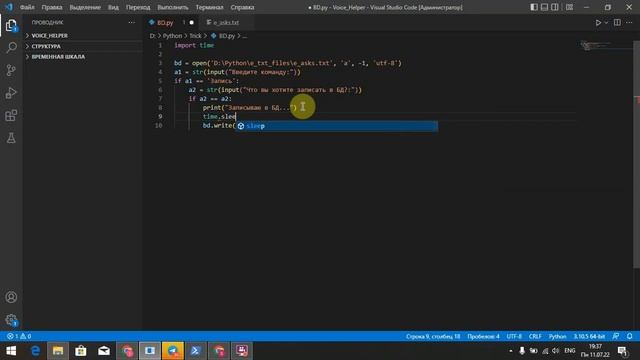Screen dimensions: 640x360
Task: Click the Trick breadcrumb segment
Action: pyautogui.click(x=195, y=36)
